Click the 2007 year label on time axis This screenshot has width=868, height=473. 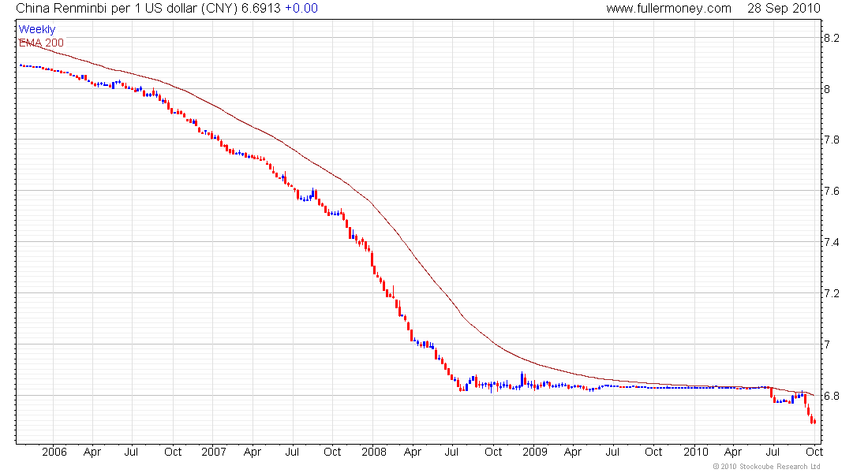click(214, 452)
